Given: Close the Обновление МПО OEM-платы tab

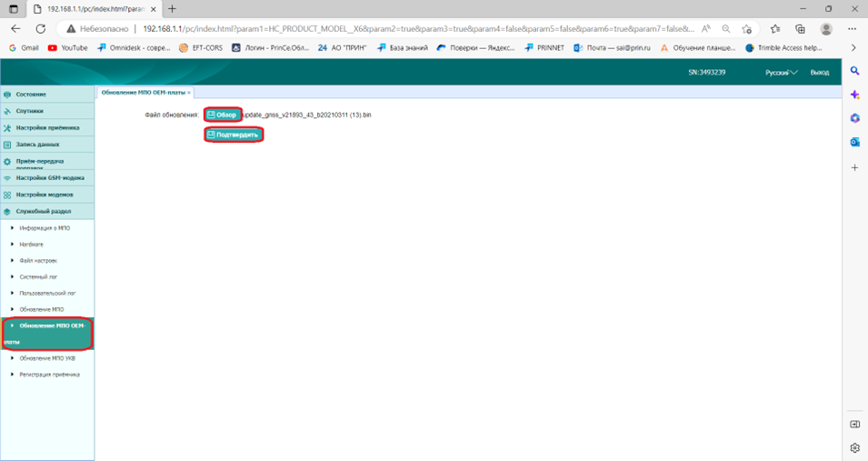Looking at the screenshot, I should click(189, 93).
